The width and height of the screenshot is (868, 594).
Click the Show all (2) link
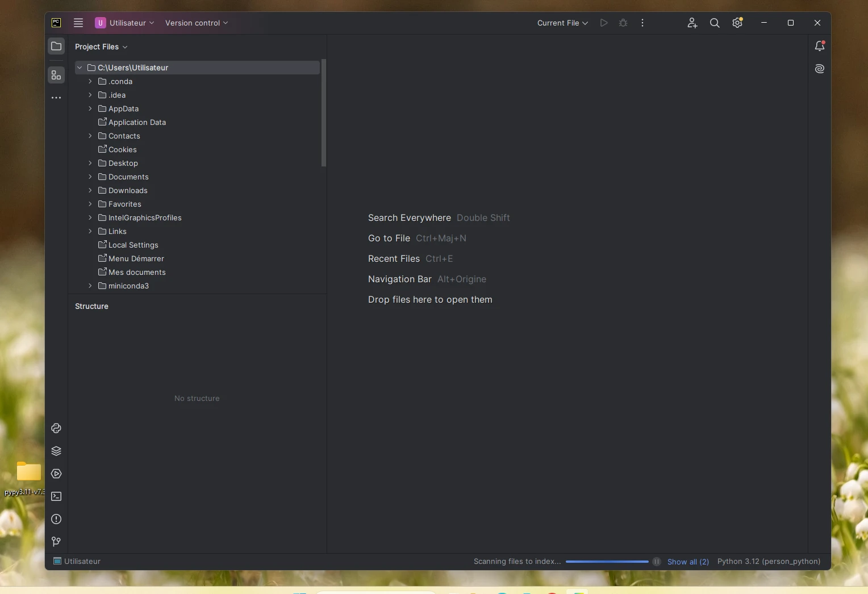(x=688, y=562)
